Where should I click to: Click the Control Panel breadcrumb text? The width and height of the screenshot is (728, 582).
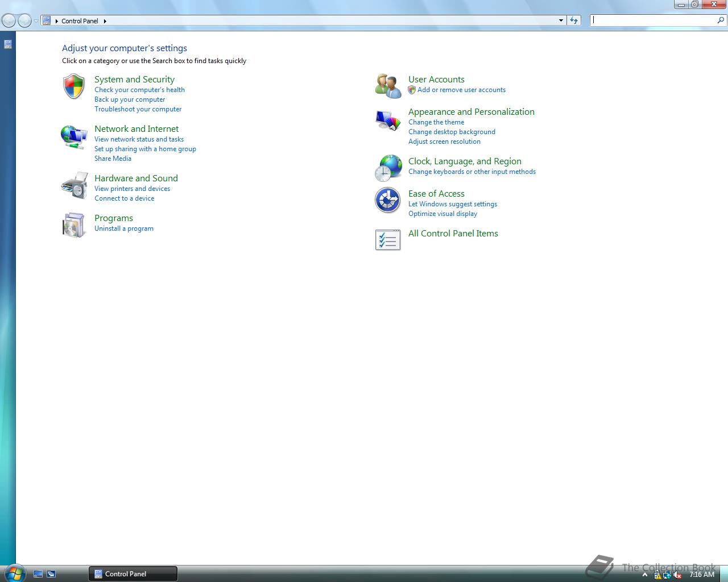pyautogui.click(x=80, y=21)
